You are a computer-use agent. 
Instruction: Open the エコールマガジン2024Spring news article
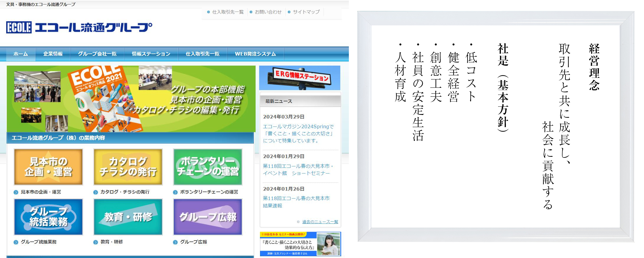click(x=298, y=134)
